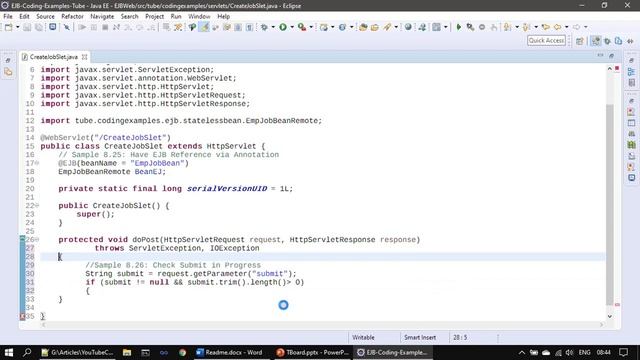
Task: Open the Back history dropdown arrow
Action: pos(567,27)
